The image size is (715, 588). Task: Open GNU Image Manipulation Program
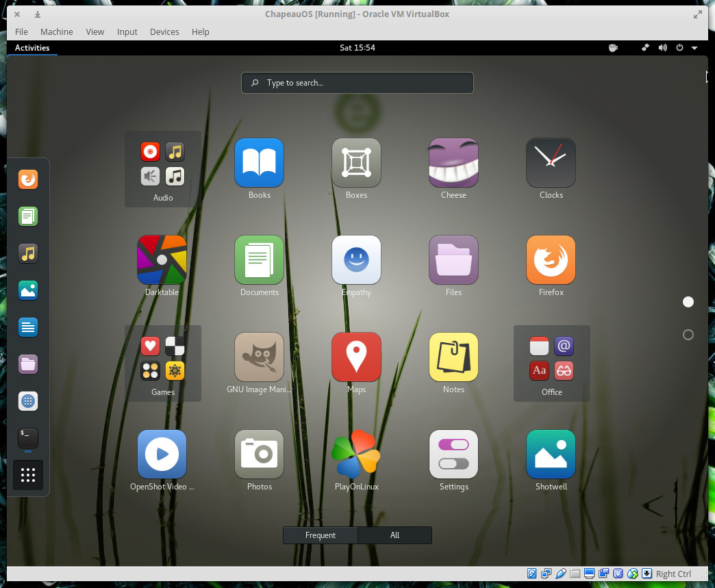(x=259, y=357)
